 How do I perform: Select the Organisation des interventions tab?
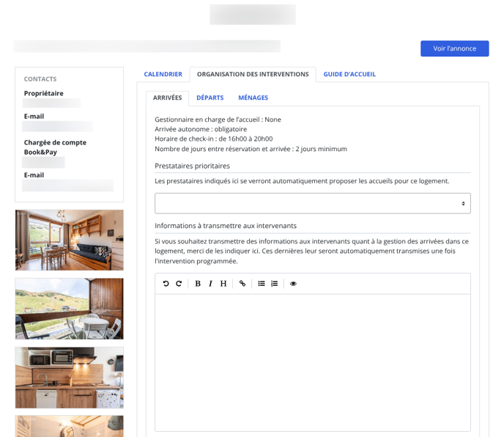[x=253, y=74]
